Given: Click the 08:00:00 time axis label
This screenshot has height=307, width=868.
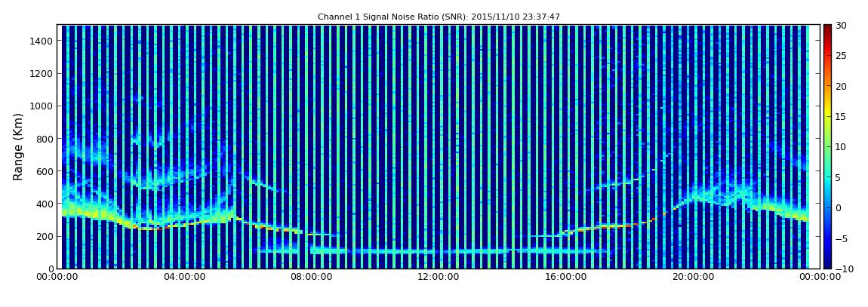Looking at the screenshot, I should pyautogui.click(x=312, y=277).
